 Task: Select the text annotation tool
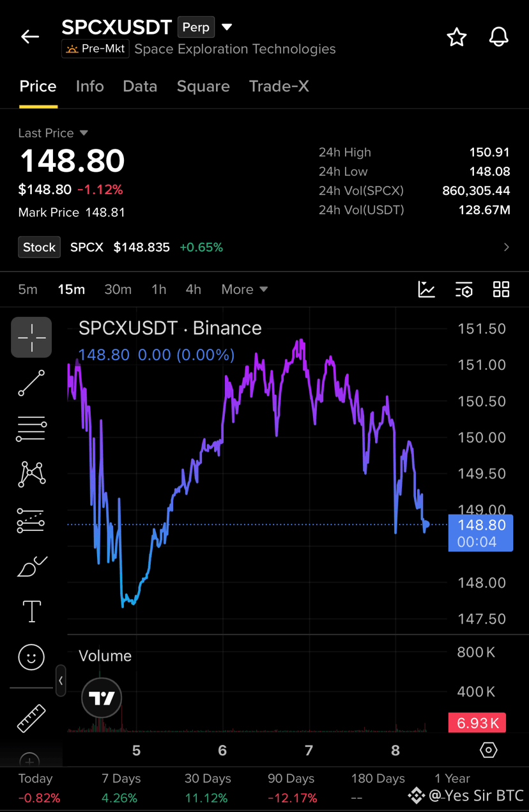tap(32, 611)
